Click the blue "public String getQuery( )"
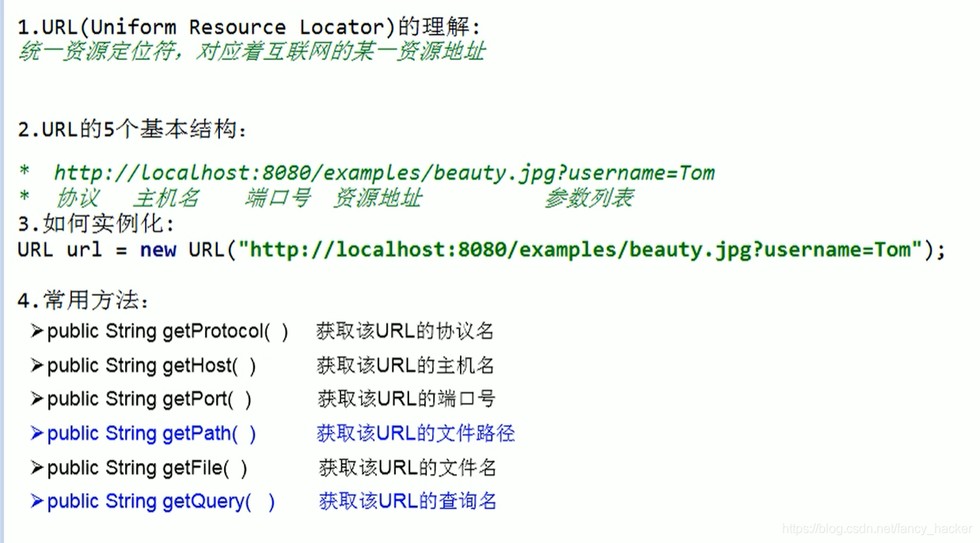 point(161,502)
